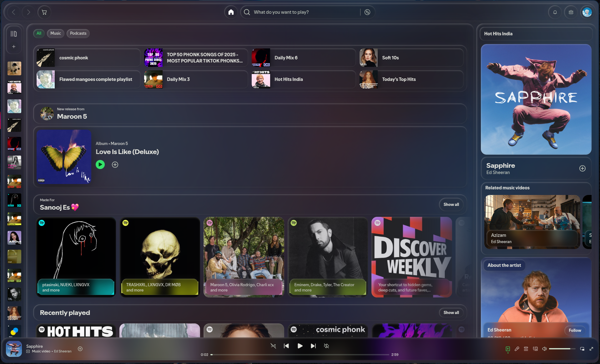This screenshot has width=600, height=364.
Task: Select the Podcasts filter chip
Action: [78, 33]
